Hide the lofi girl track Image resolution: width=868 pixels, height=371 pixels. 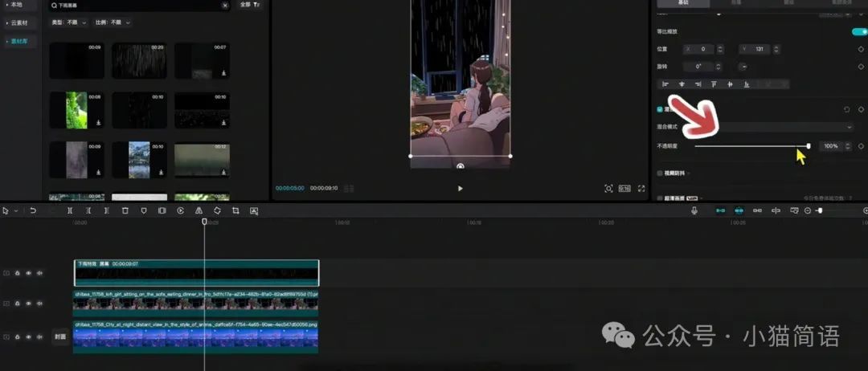(x=28, y=304)
